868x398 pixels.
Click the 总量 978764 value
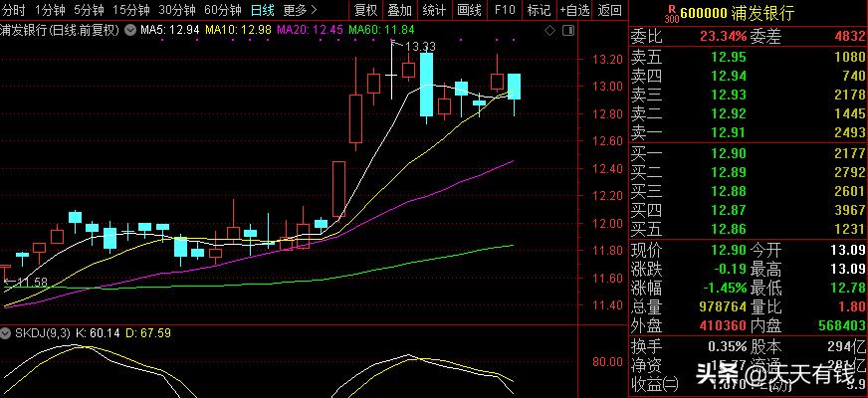[723, 306]
